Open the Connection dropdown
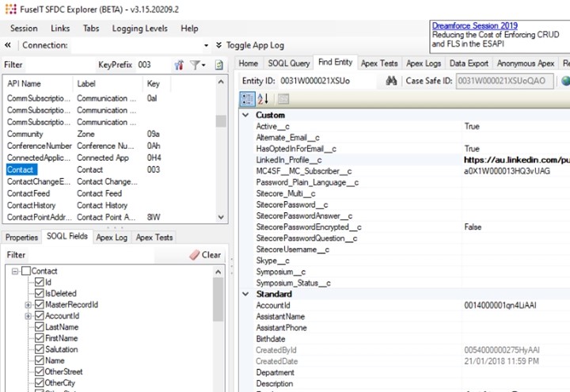 (x=206, y=45)
